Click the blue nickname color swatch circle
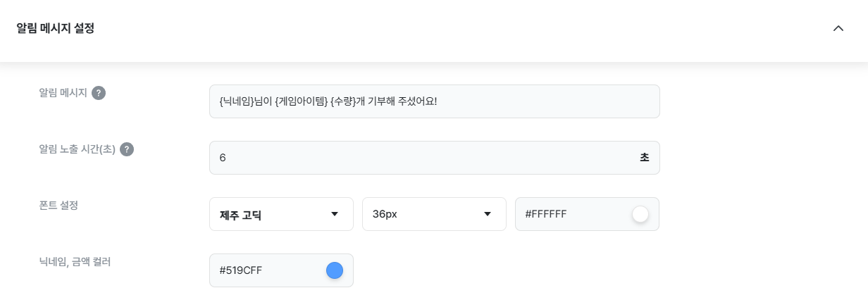The height and width of the screenshot is (307, 868). pos(334,270)
